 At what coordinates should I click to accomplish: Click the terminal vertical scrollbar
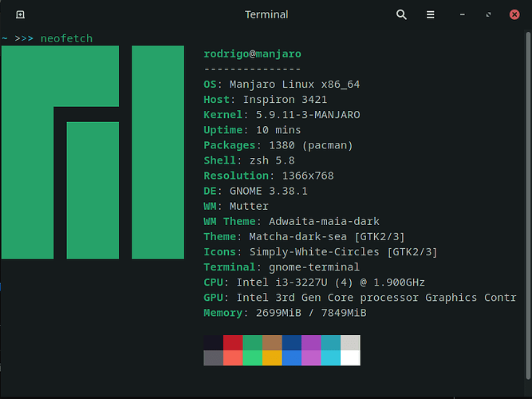(x=528, y=205)
